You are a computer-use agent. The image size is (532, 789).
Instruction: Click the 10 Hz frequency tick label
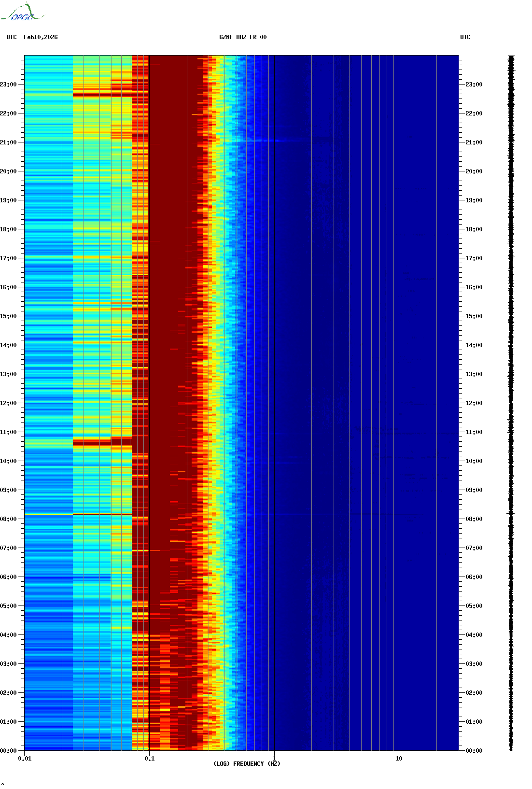click(x=399, y=759)
